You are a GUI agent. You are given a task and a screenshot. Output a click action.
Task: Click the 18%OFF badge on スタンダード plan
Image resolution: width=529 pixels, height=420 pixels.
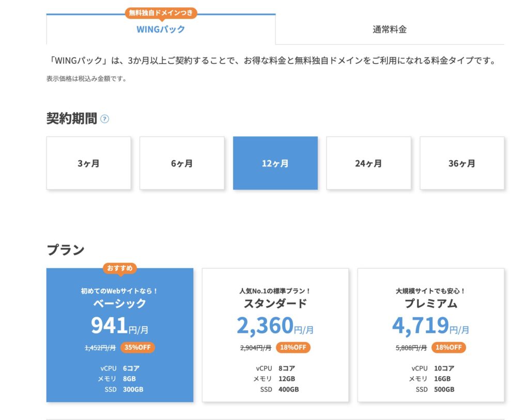coord(293,347)
